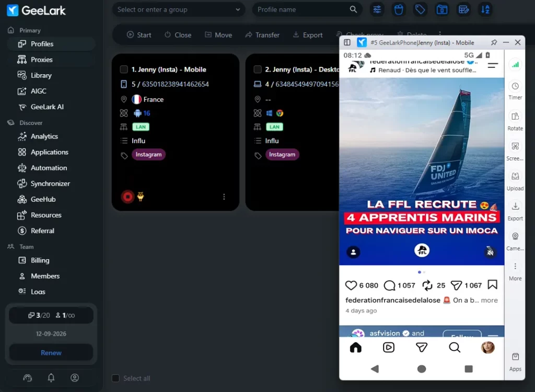Open comments on the Instagram post
The height and width of the screenshot is (392, 535).
tap(389, 285)
